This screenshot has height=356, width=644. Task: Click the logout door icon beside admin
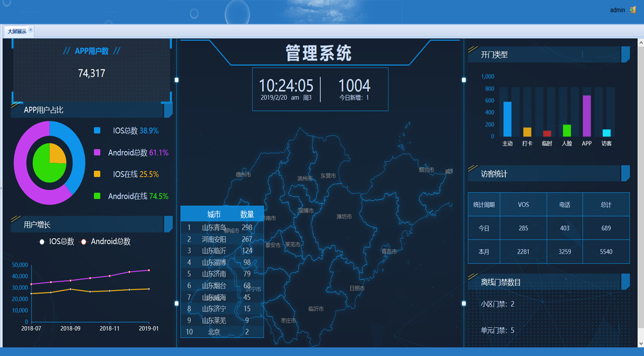633,10
